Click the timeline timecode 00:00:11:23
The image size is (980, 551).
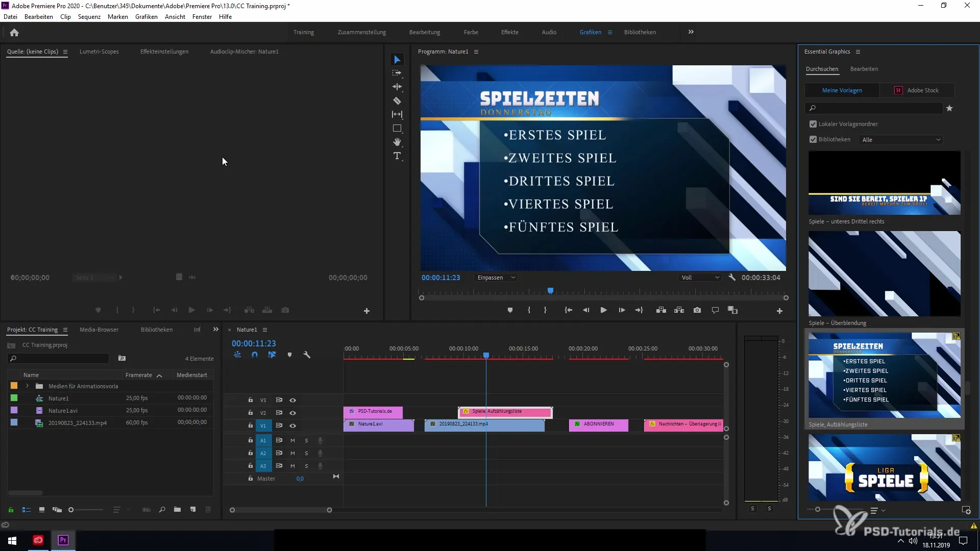(254, 343)
